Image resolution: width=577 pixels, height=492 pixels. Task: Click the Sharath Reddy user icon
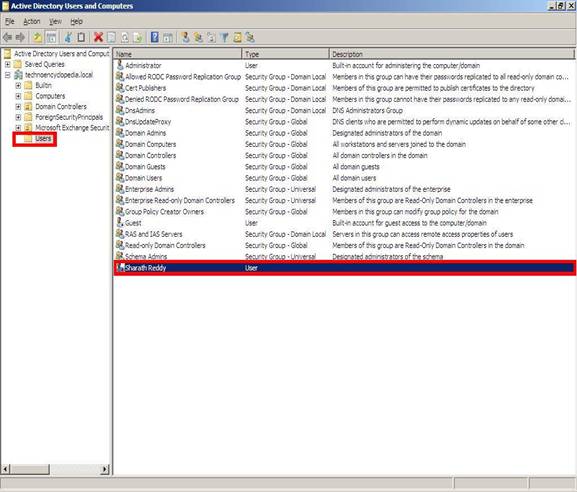[120, 268]
